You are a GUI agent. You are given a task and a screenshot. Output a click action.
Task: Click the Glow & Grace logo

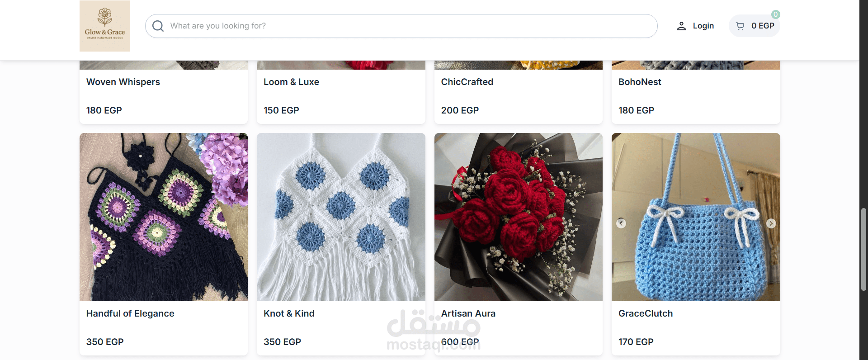[x=105, y=26]
